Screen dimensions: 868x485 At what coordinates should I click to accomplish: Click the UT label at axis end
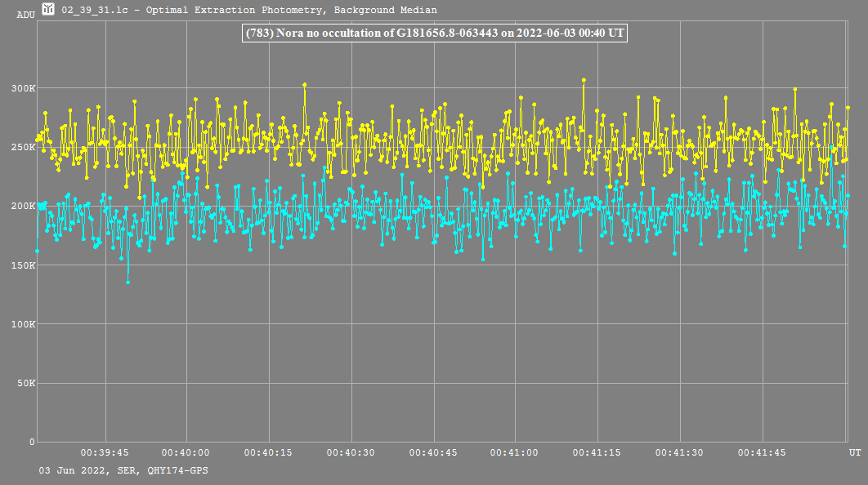click(854, 452)
